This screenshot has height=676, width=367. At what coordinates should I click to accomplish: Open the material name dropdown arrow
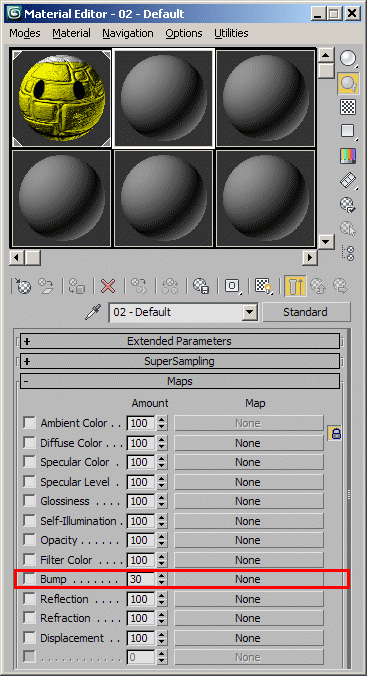click(x=250, y=312)
